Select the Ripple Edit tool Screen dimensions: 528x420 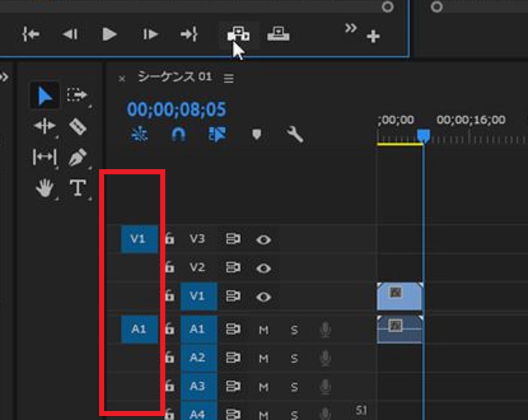[x=45, y=126]
